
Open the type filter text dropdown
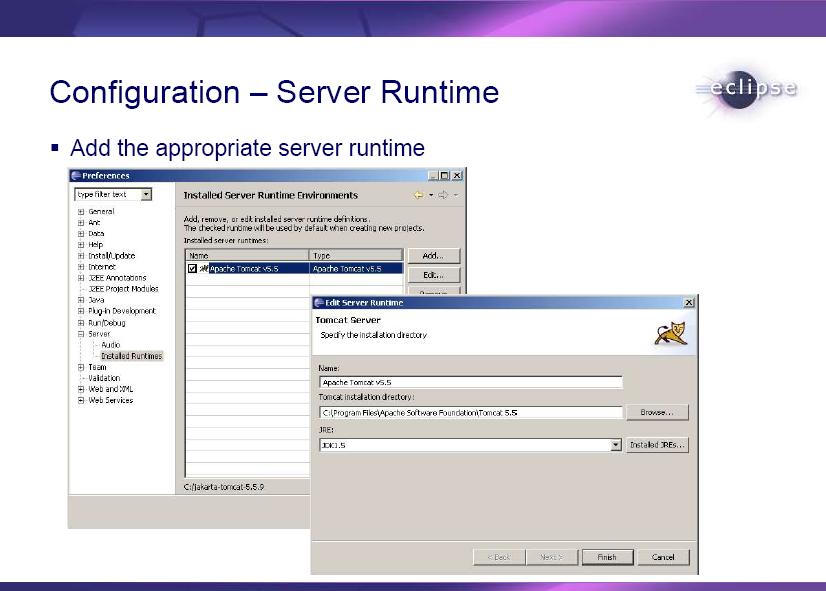coord(146,195)
